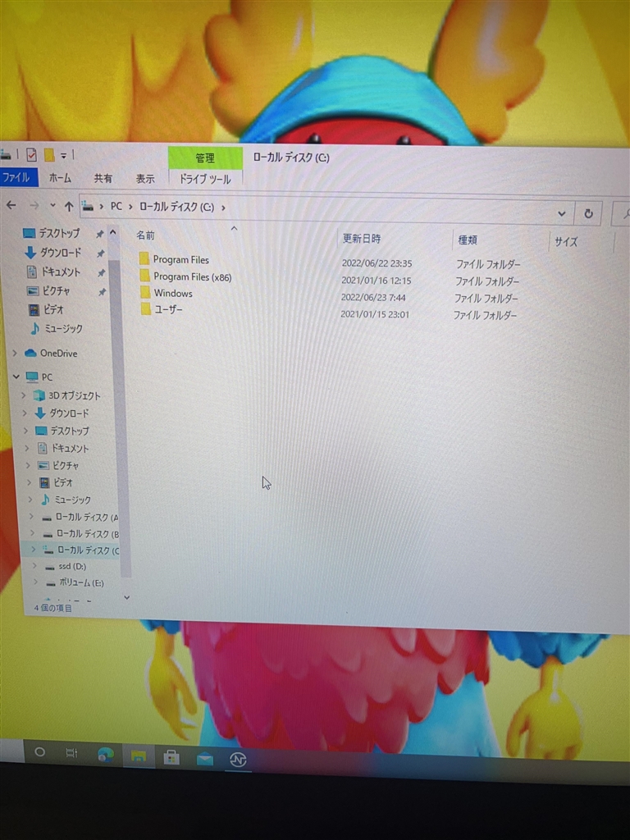Open Task View on taskbar
Image resolution: width=630 pixels, height=840 pixels.
tap(71, 753)
